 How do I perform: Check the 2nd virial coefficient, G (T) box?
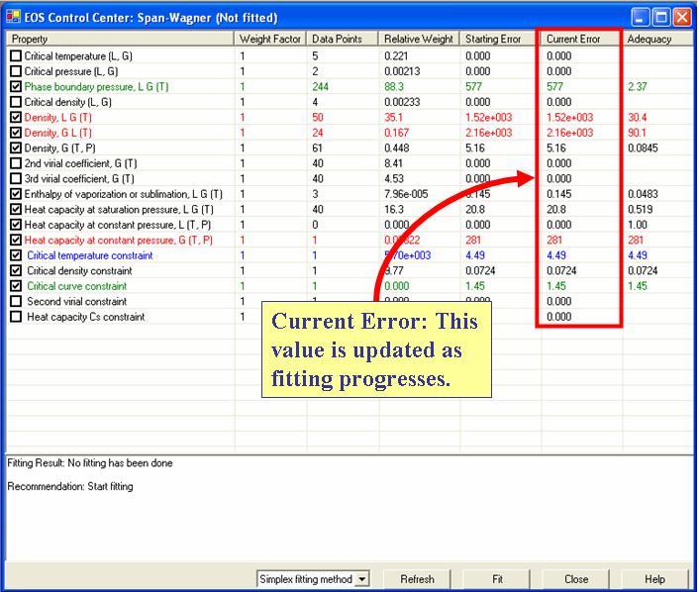(x=15, y=163)
